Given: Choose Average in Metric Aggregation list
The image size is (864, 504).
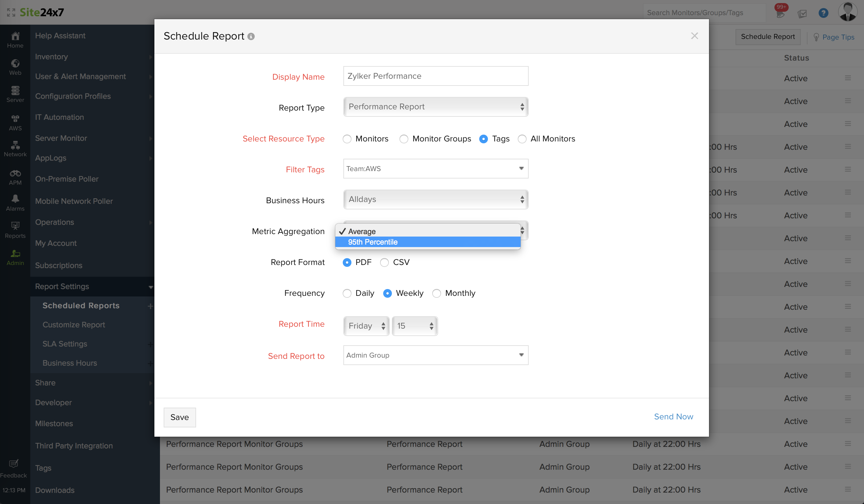Looking at the screenshot, I should (x=428, y=231).
